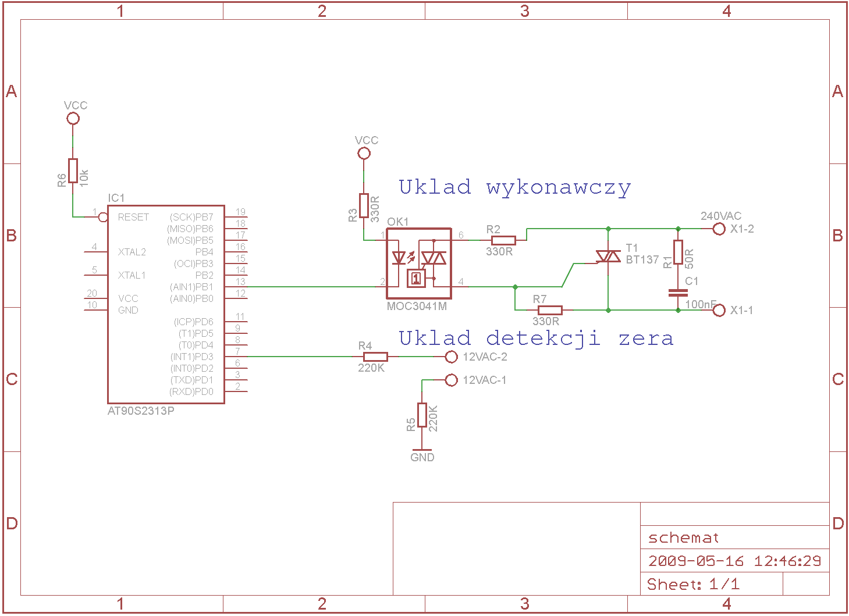This screenshot has width=849, height=616.
Task: Click the 240VAC label
Action: 721,216
